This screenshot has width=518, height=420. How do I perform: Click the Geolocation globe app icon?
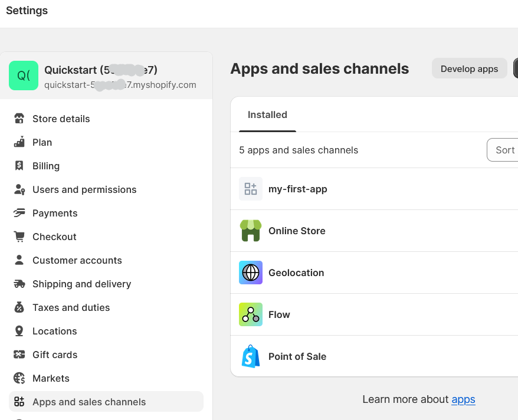(251, 273)
